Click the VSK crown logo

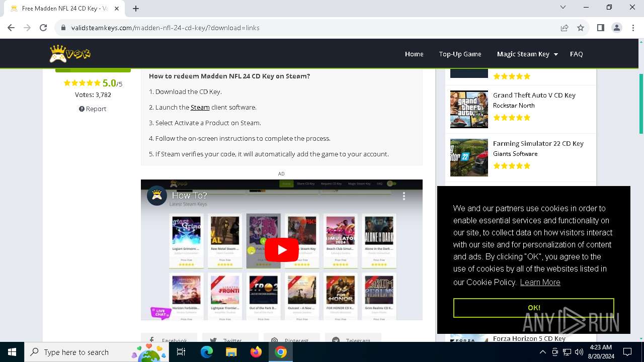[70, 54]
